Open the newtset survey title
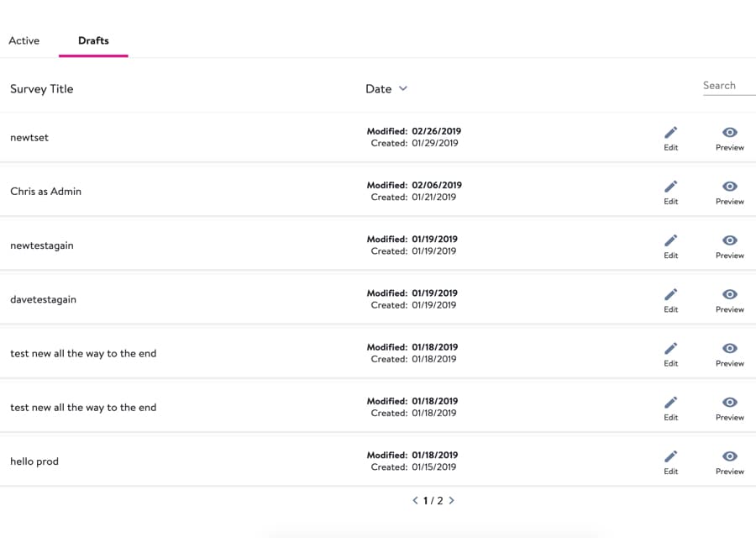This screenshot has height=538, width=756. click(29, 137)
